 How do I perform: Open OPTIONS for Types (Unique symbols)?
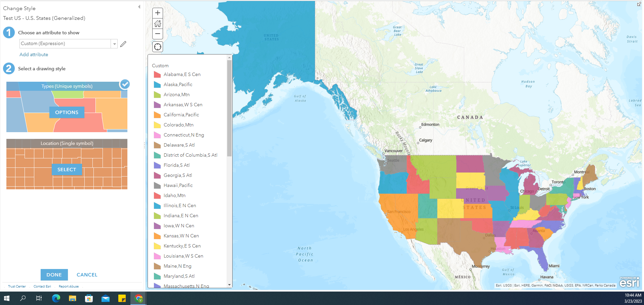[x=67, y=112]
